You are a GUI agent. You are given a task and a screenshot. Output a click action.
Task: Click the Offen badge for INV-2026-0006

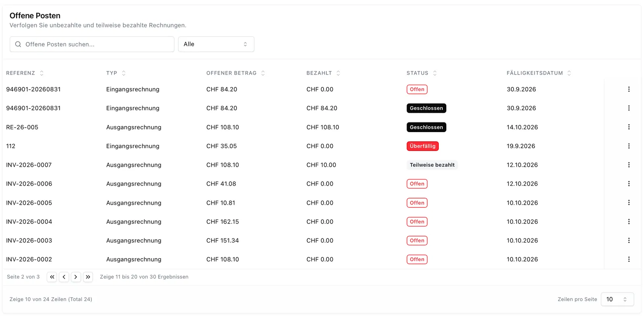pyautogui.click(x=417, y=184)
